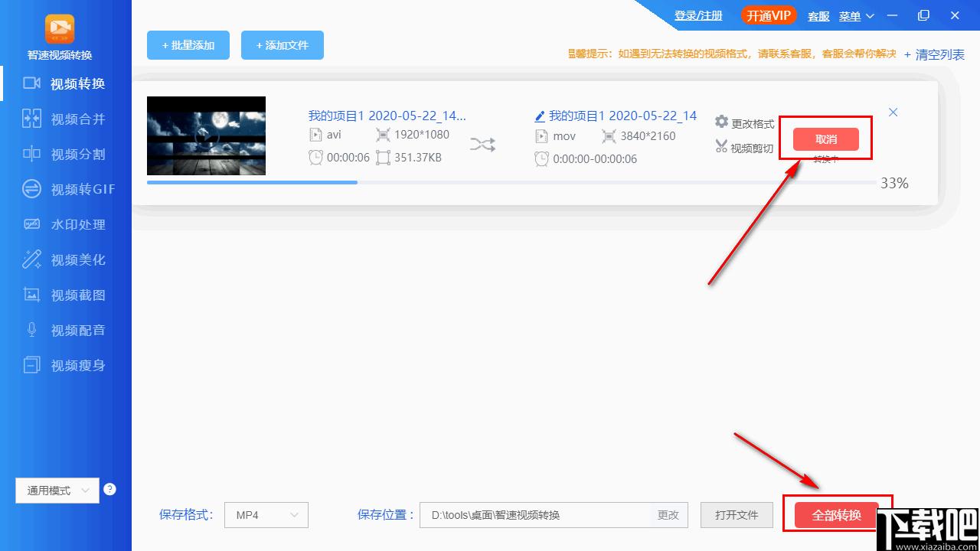Click the video thumbnail preview
The image size is (980, 551).
pos(206,135)
